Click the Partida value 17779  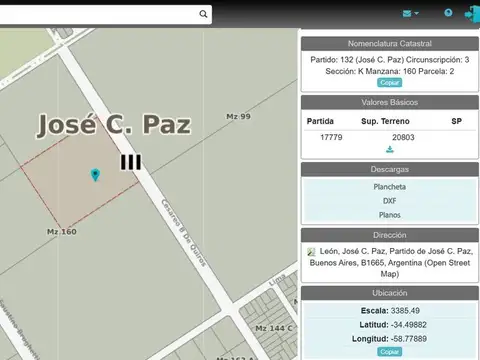coord(331,137)
